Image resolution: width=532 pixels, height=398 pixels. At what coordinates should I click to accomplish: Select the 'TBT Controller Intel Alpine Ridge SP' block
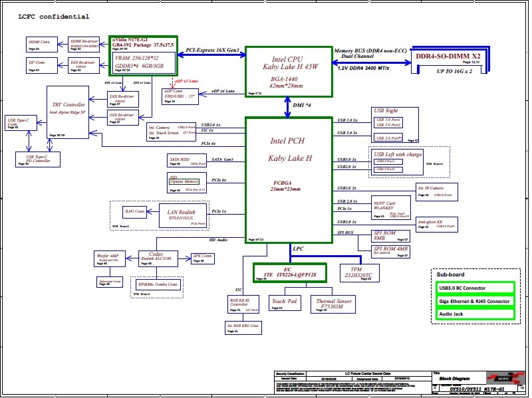tap(68, 112)
